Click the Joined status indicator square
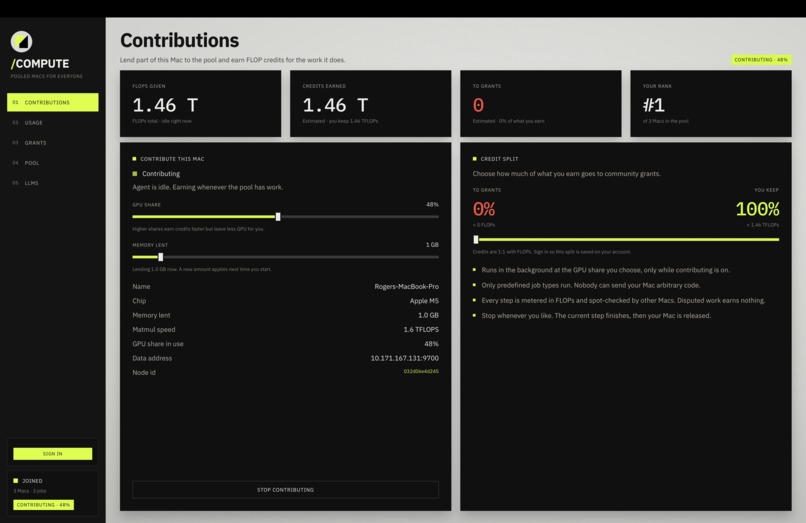This screenshot has height=523, width=806. (x=15, y=481)
